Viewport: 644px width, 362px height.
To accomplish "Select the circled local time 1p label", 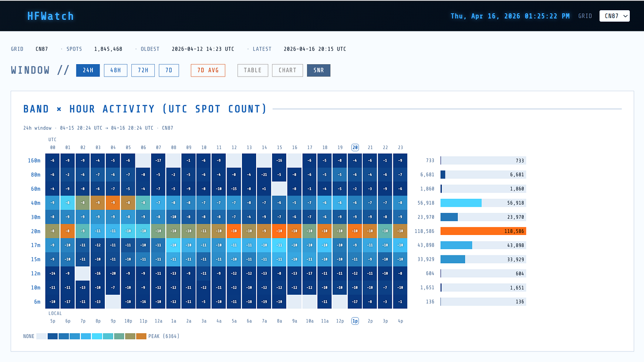I will (355, 321).
